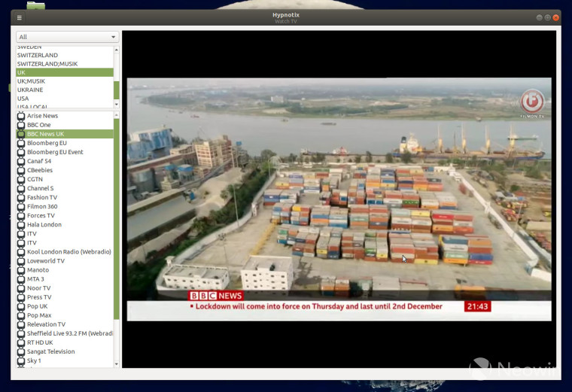Play the Filmon 360 channel
The image size is (572, 392).
[x=65, y=206]
